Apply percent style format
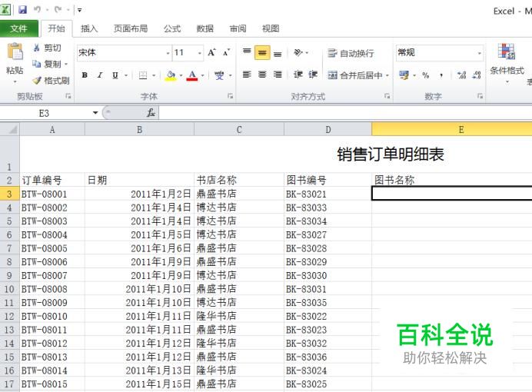Viewport: 532px width, 392px height. click(426, 75)
